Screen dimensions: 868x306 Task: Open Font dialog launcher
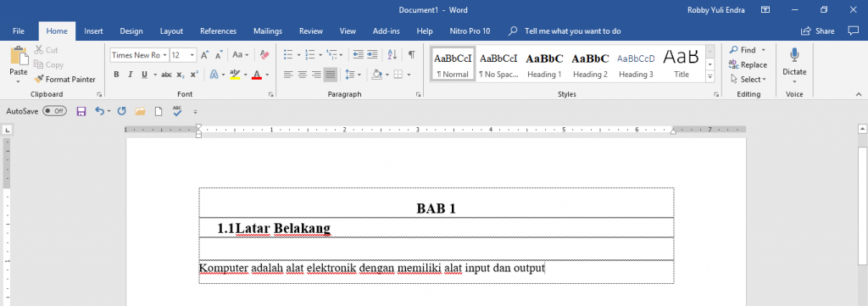click(x=270, y=95)
